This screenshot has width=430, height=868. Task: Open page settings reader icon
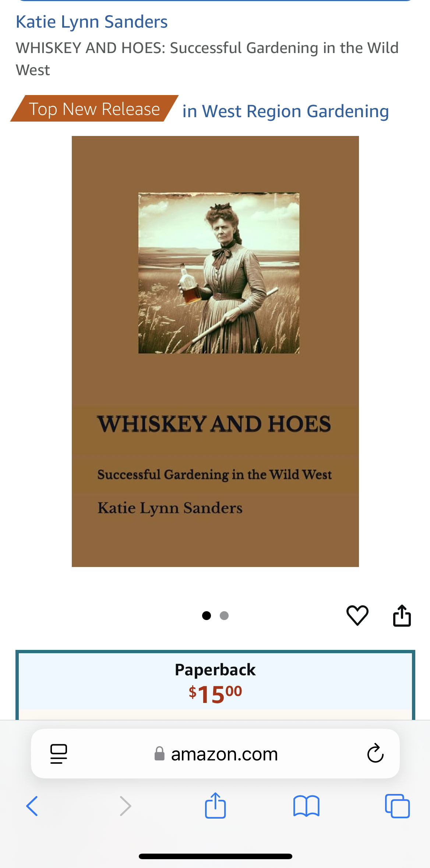pos(59,754)
